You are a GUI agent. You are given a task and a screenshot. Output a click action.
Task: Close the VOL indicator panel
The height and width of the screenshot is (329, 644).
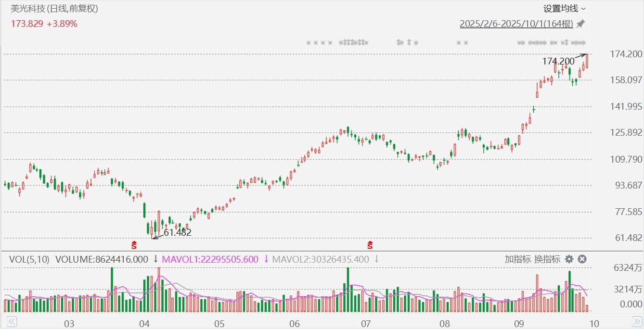click(582, 259)
